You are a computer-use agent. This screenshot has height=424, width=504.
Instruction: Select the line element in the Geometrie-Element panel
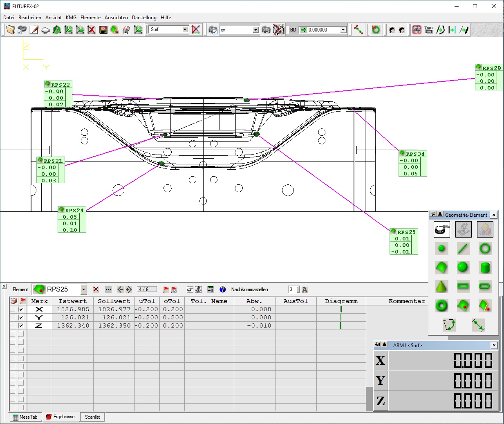pyautogui.click(x=464, y=249)
